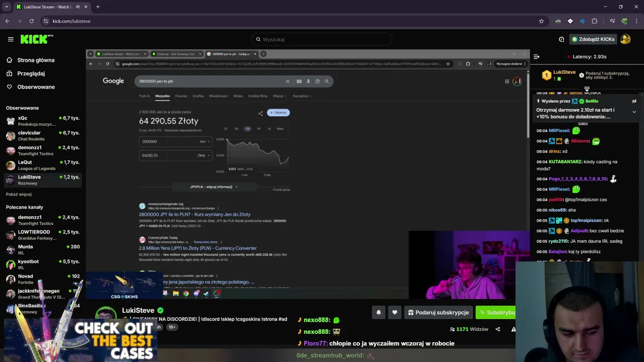Screen dimensions: 644x362
Task: Collapse the chat panel icon
Action: [536, 57]
